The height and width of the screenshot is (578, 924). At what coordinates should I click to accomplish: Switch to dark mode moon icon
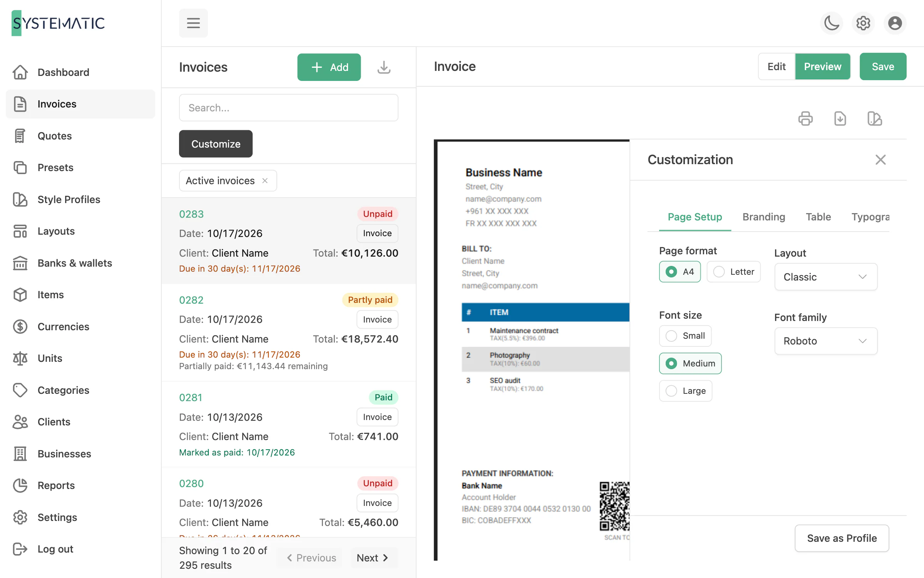(832, 23)
